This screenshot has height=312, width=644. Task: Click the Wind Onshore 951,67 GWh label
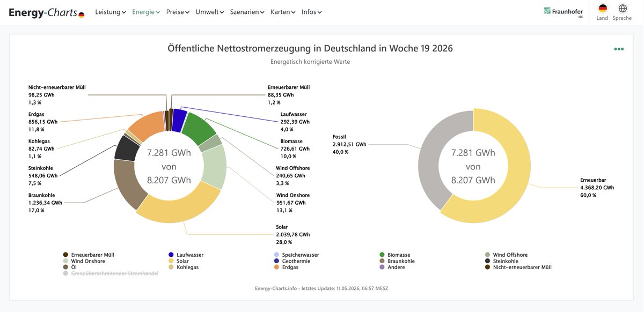(x=293, y=203)
